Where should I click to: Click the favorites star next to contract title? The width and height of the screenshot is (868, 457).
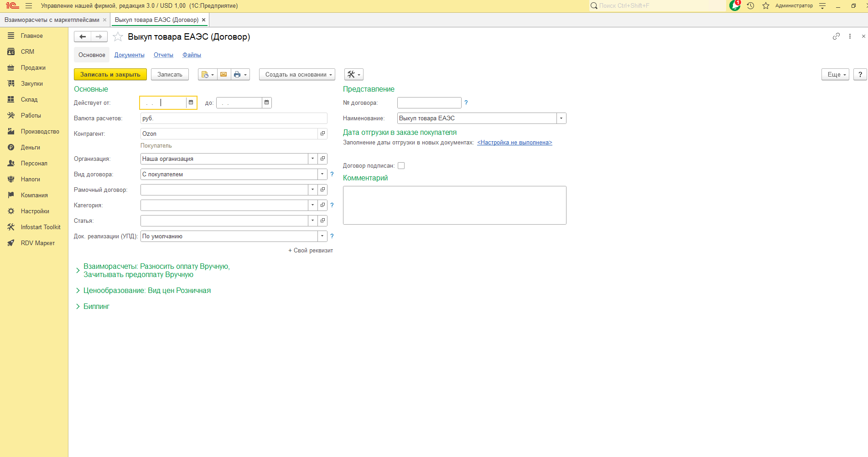point(118,37)
